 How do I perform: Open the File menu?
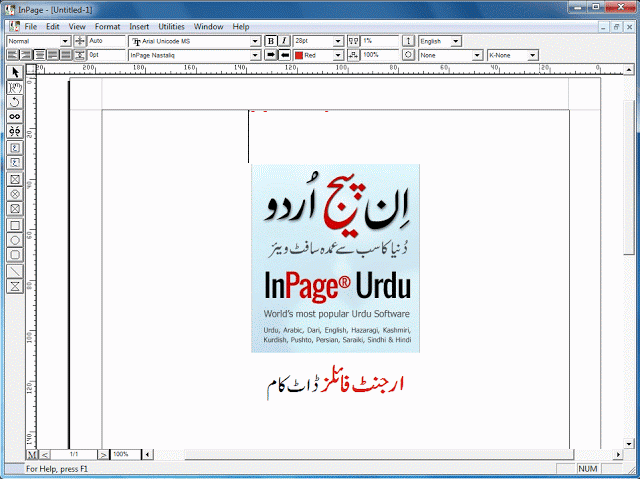(31, 27)
